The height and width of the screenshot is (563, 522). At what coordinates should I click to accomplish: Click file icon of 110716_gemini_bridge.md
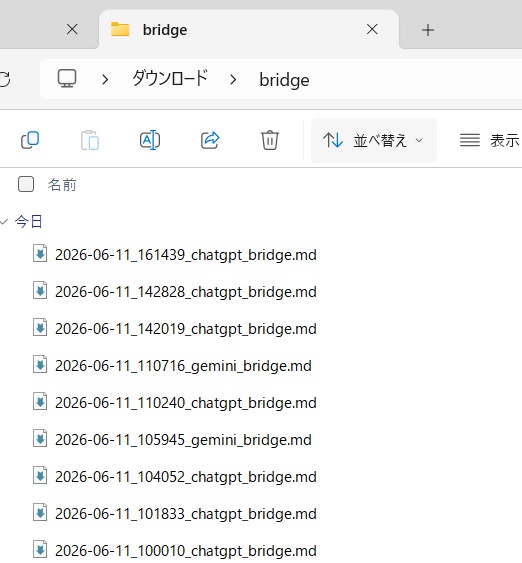pos(40,364)
